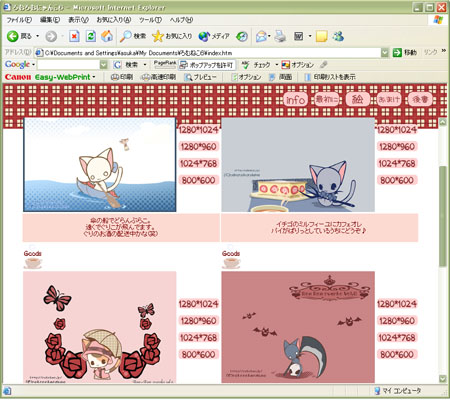Viewport: 450px width, 400px height.
Task: Expand the Google 検索 button dropdown arrow
Action: (x=144, y=64)
